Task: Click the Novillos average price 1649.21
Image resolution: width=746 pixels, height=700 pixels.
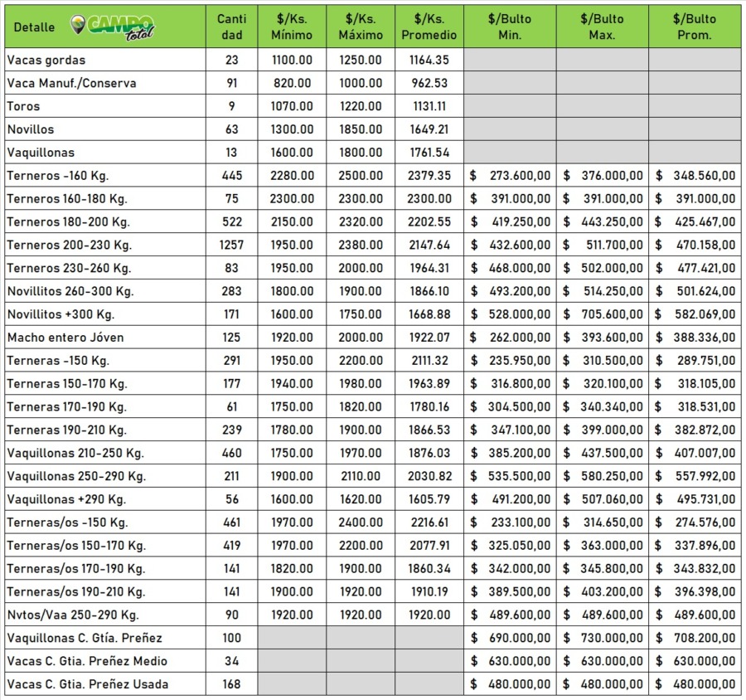Action: click(x=429, y=129)
